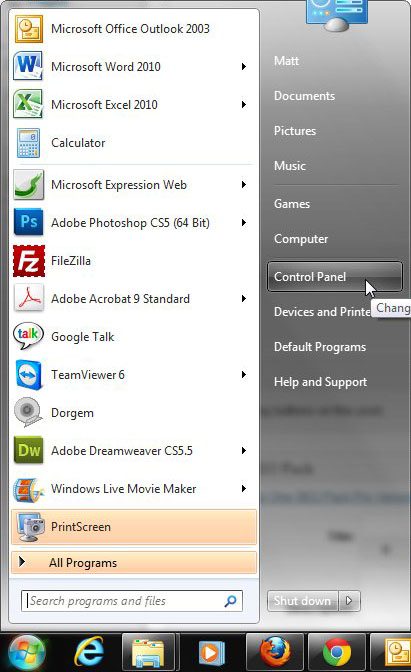Expand Adobe Photoshop CS5 recent files arrow

pyautogui.click(x=243, y=222)
